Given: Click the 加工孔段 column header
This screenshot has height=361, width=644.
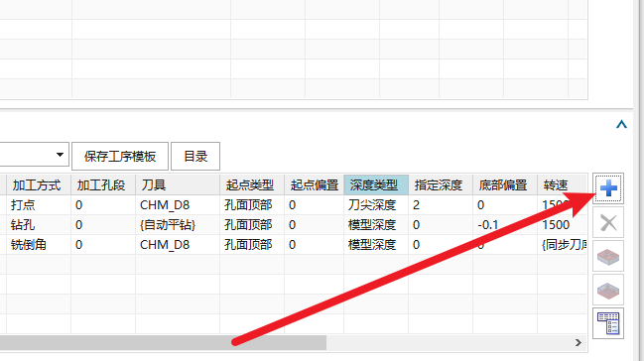Looking at the screenshot, I should click(103, 184).
